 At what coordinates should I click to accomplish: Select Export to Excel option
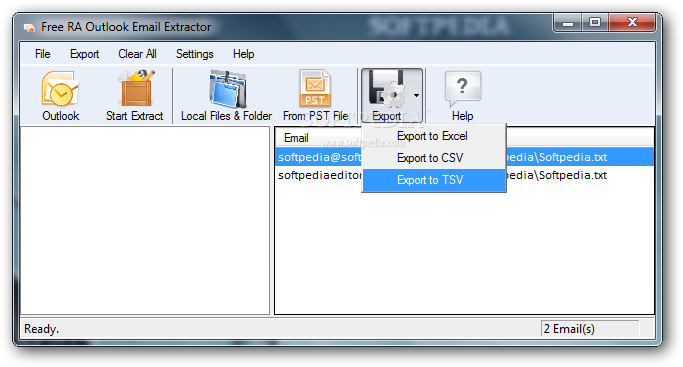tap(434, 136)
